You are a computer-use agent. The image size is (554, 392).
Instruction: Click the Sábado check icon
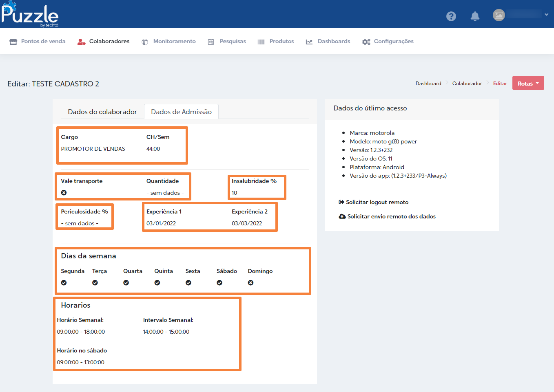coord(219,283)
